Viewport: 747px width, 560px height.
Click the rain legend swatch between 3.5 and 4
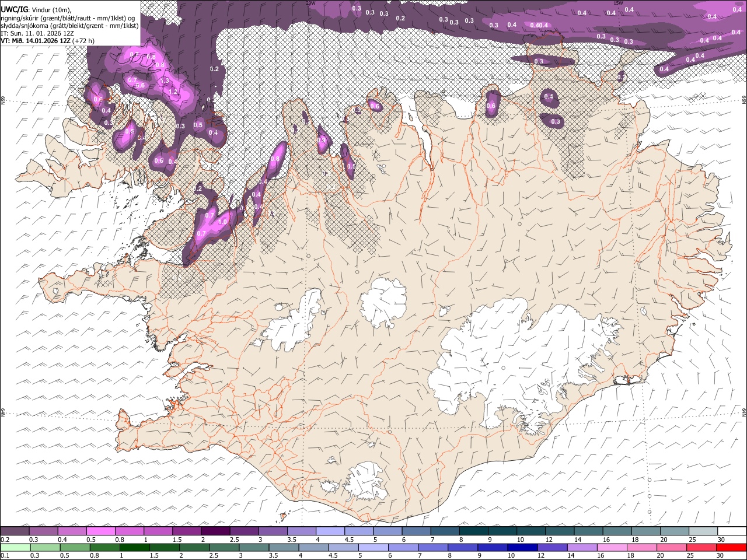tap(284, 547)
